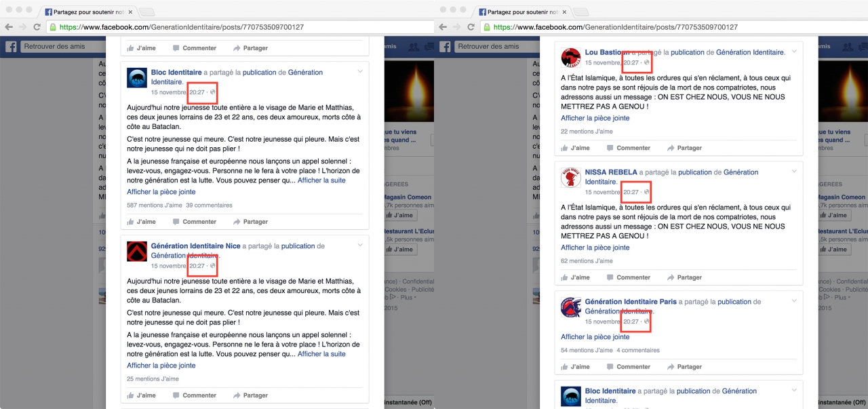Image resolution: width=868 pixels, height=409 pixels.
Task: Open NISSA REBELA's avatar thumbnail
Action: [571, 178]
